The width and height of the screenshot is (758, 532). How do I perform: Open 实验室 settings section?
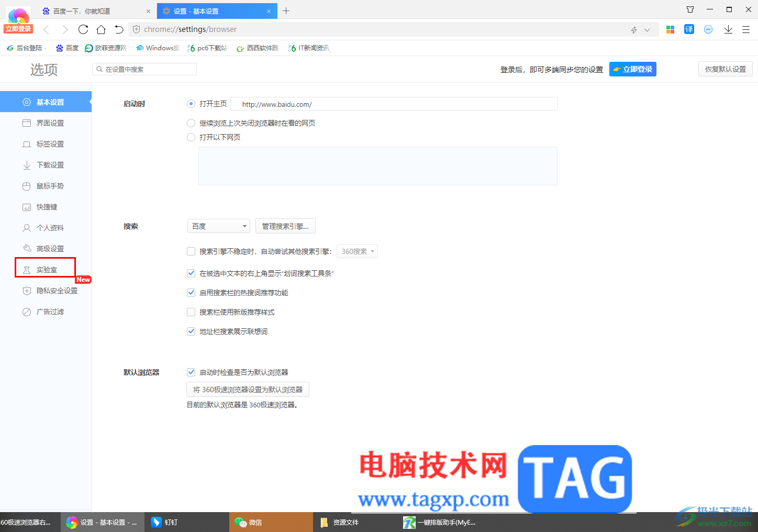click(x=46, y=270)
